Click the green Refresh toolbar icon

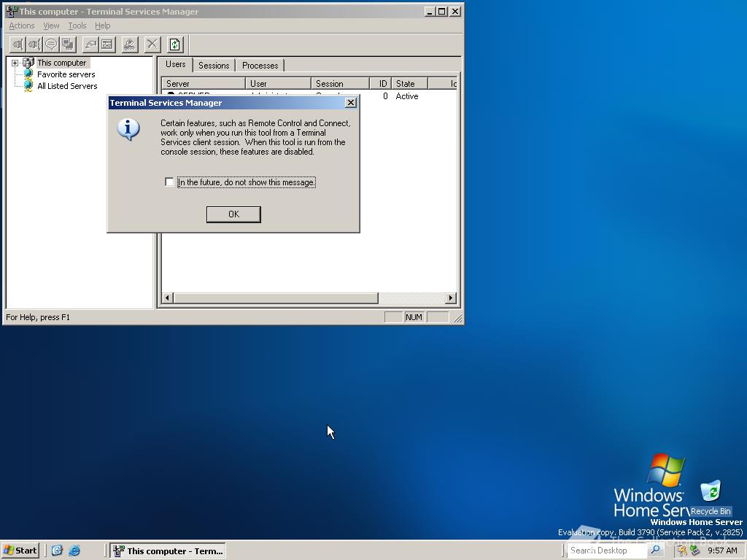coord(175,44)
